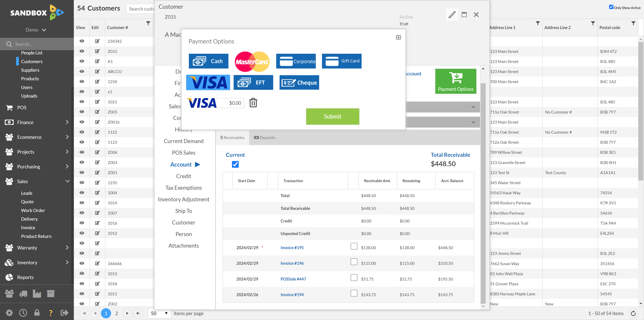Open help question mark icon
This screenshot has height=320, width=644.
click(50, 313)
